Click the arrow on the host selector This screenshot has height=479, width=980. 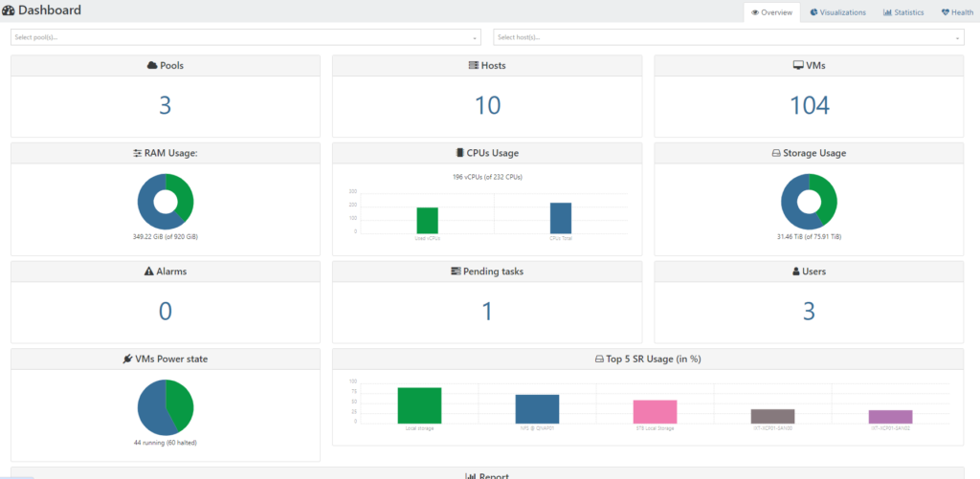[958, 38]
